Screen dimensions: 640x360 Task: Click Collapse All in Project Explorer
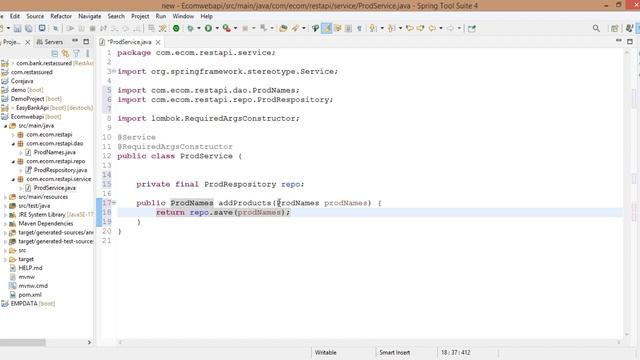click(x=55, y=53)
